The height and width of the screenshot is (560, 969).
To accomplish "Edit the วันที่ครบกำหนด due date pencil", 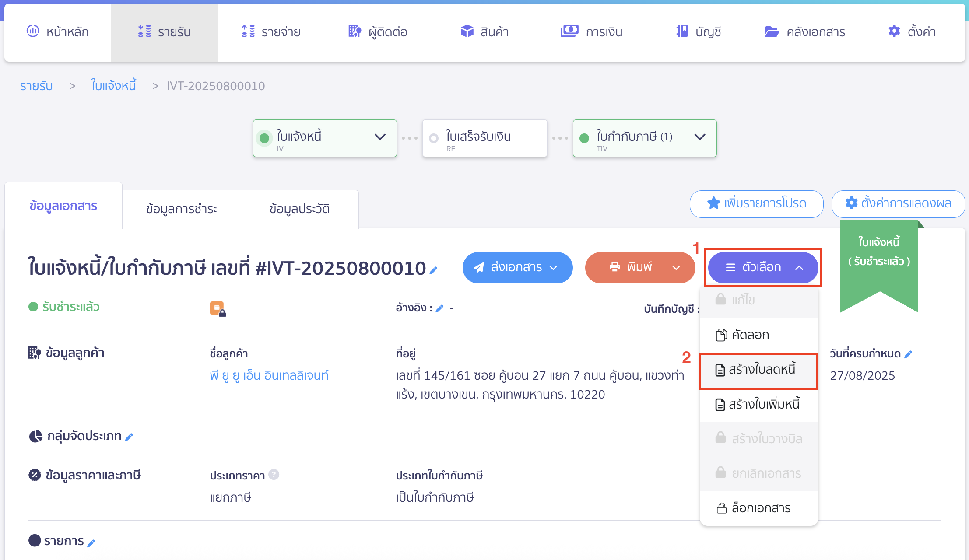I will (x=908, y=354).
